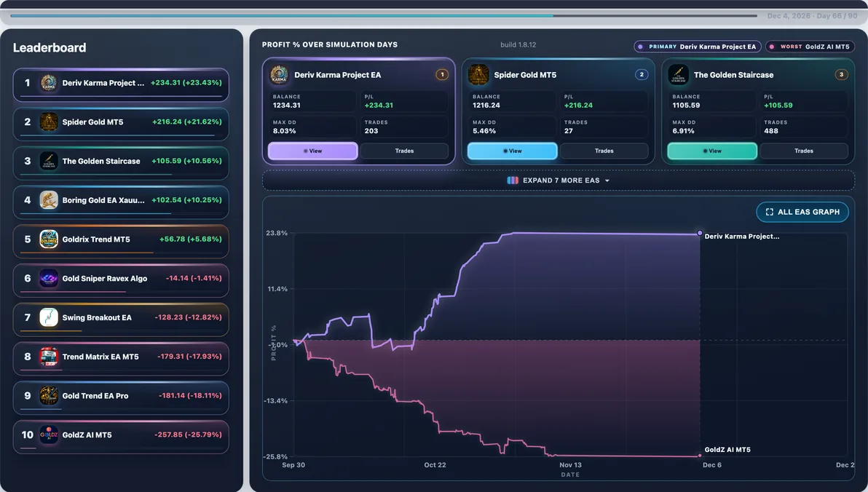Toggle View on the Deriv Karma Project EA card
Viewport: 868px width, 492px height.
pyautogui.click(x=313, y=151)
